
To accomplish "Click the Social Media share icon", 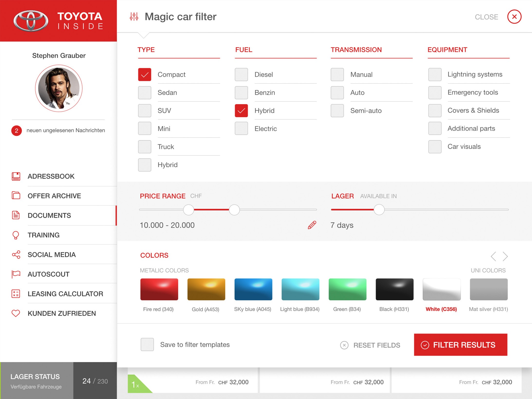I will pos(16,254).
